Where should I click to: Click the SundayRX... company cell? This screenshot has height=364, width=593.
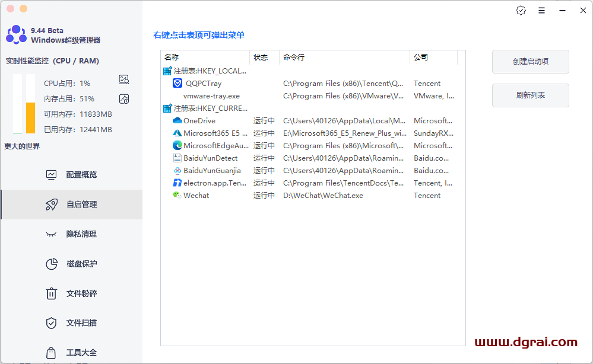pos(433,133)
